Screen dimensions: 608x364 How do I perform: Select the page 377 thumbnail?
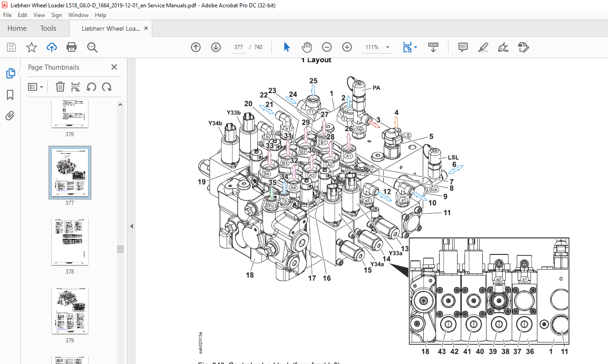point(70,172)
